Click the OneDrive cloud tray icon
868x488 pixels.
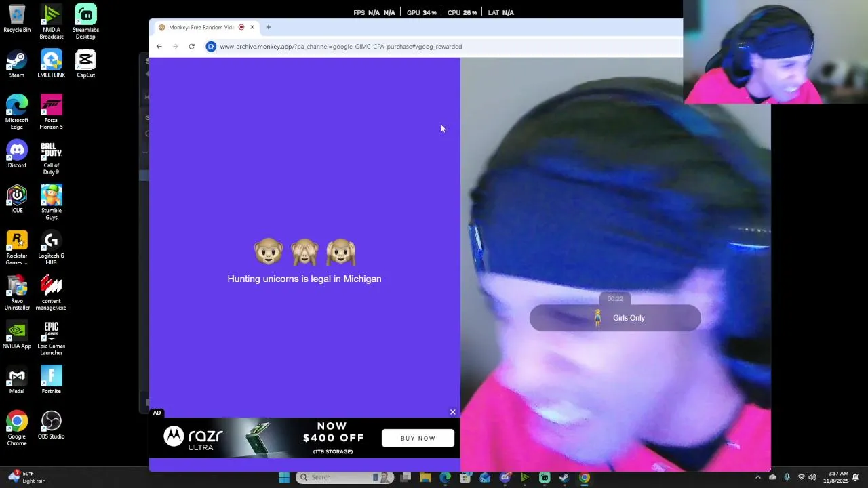772,477
